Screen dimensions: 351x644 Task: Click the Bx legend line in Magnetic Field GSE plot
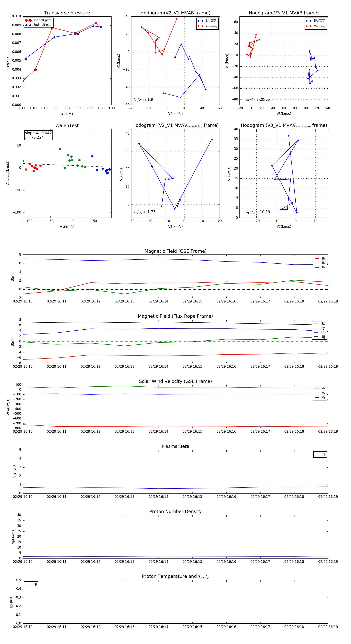click(x=317, y=259)
